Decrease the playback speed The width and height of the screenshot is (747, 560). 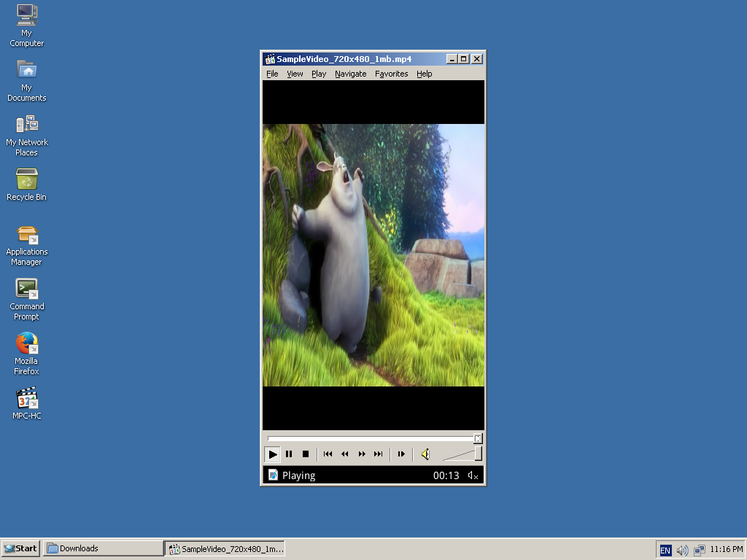click(344, 454)
